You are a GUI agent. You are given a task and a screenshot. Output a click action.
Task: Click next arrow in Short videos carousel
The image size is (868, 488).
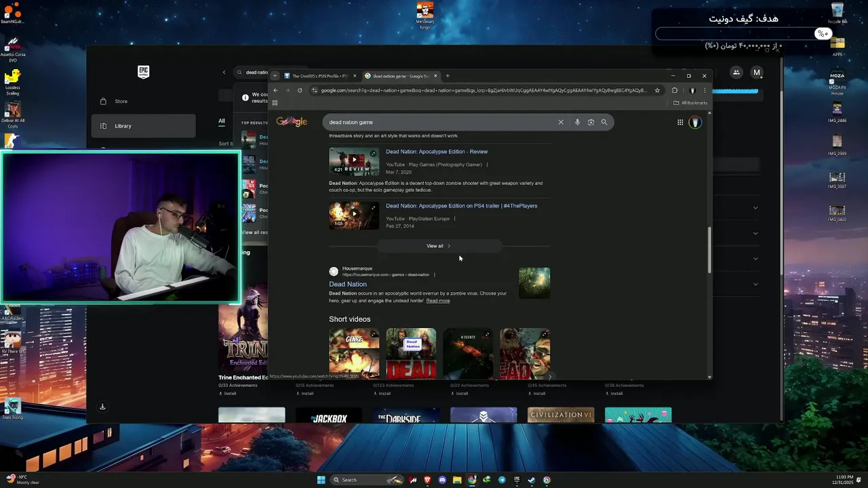tap(549, 376)
